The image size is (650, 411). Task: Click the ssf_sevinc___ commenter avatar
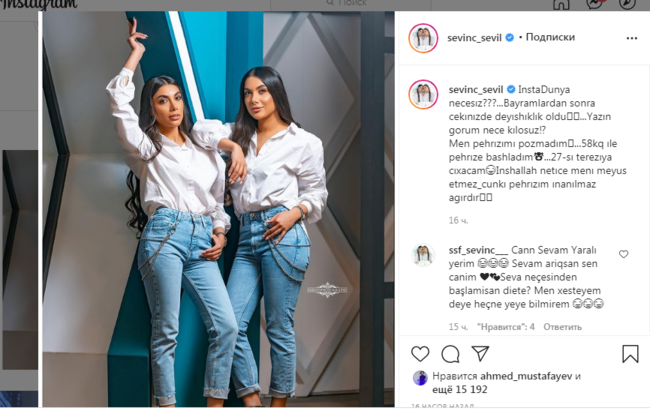(423, 255)
